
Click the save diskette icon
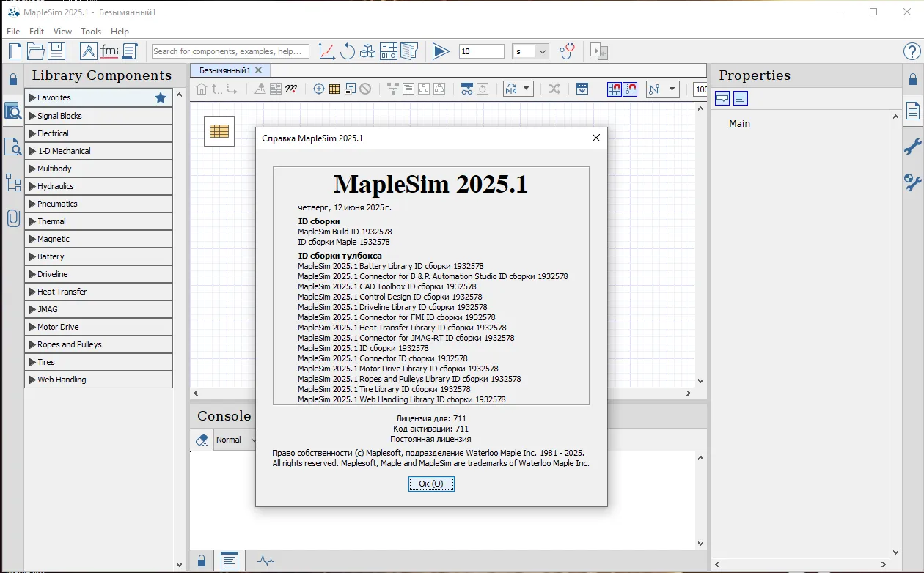tap(56, 51)
